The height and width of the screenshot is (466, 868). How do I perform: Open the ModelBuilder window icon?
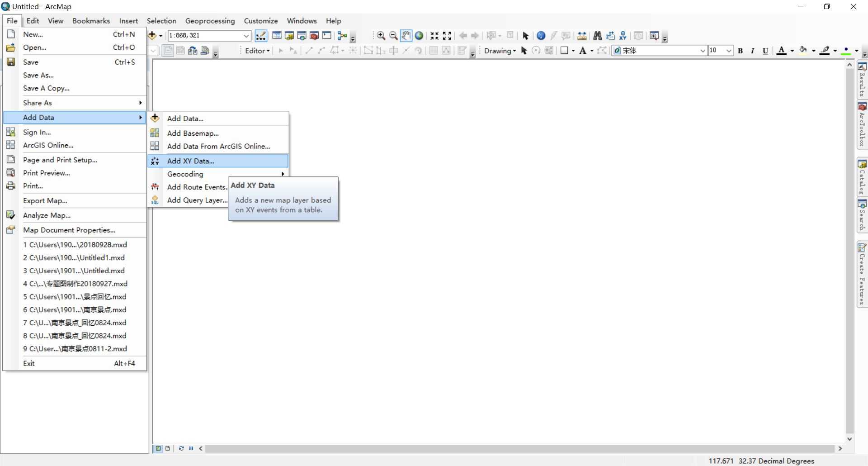coord(342,36)
